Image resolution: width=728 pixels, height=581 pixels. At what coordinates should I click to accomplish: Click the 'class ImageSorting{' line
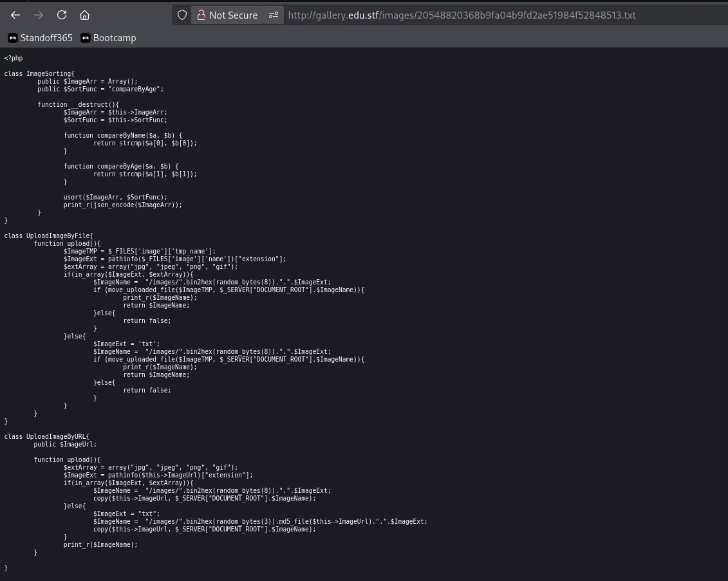(x=39, y=74)
